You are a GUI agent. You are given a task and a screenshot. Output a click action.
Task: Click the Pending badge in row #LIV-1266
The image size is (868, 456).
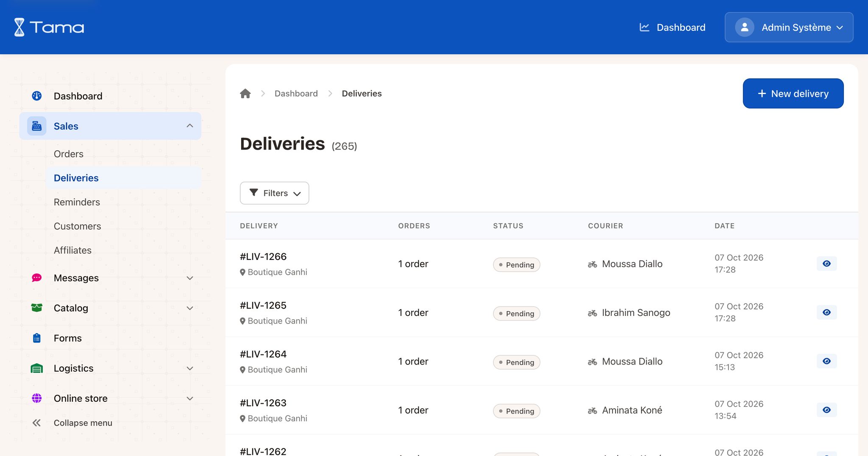click(516, 265)
